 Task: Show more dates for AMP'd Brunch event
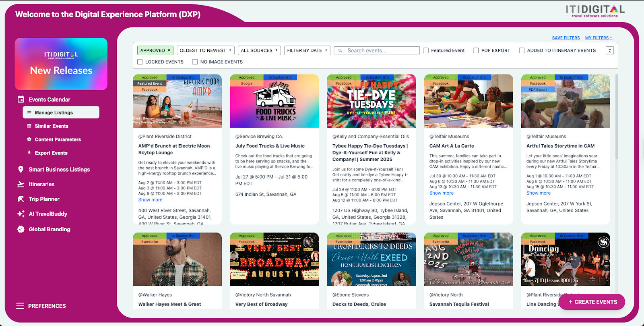tap(151, 200)
